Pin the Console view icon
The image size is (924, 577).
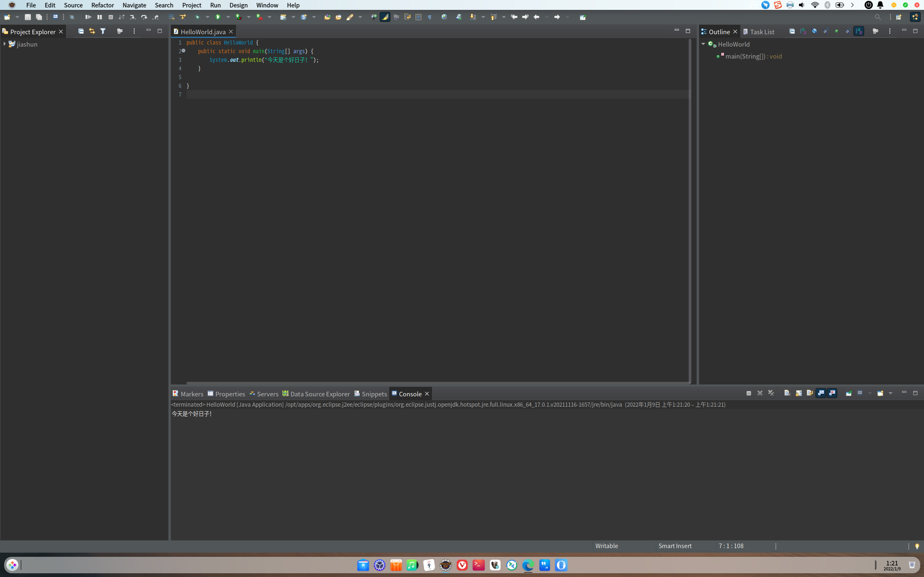(849, 393)
